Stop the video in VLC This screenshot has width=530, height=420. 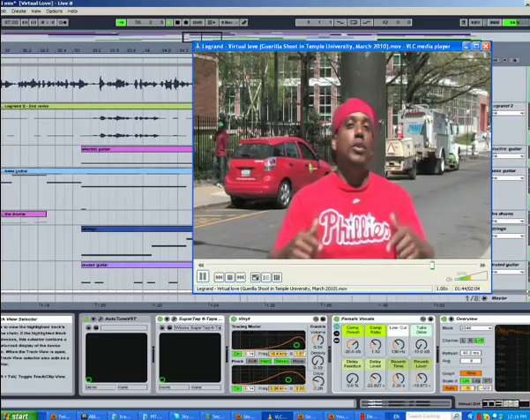click(230, 277)
